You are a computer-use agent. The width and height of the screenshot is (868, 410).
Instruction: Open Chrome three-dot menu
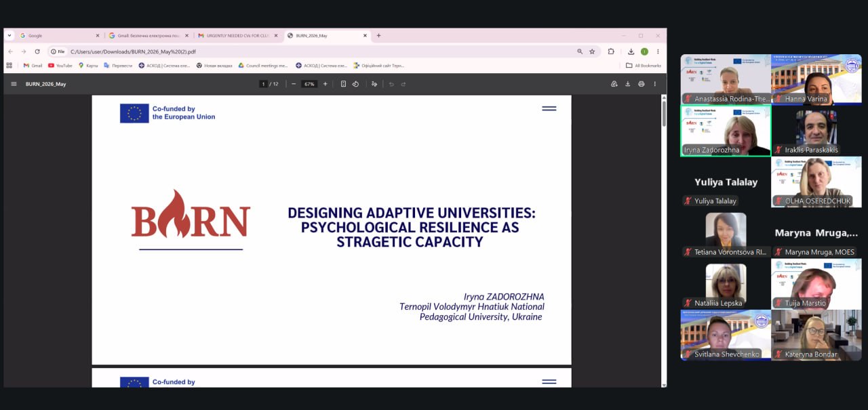tap(658, 52)
